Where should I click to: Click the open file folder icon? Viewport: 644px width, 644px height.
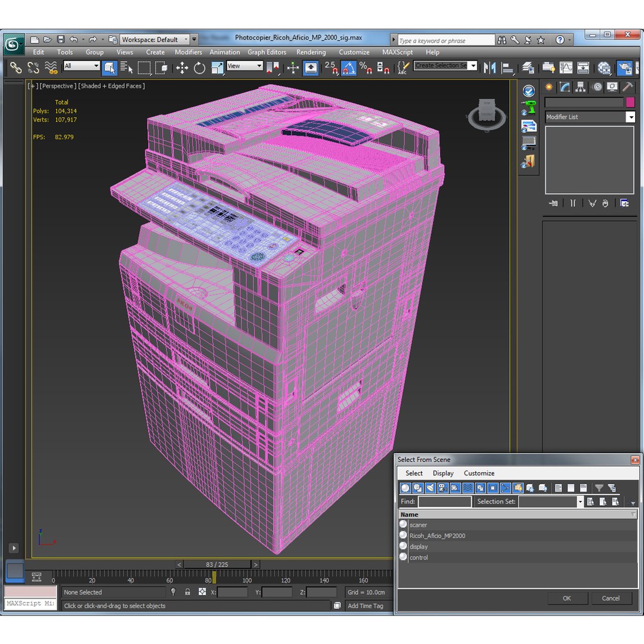48,39
